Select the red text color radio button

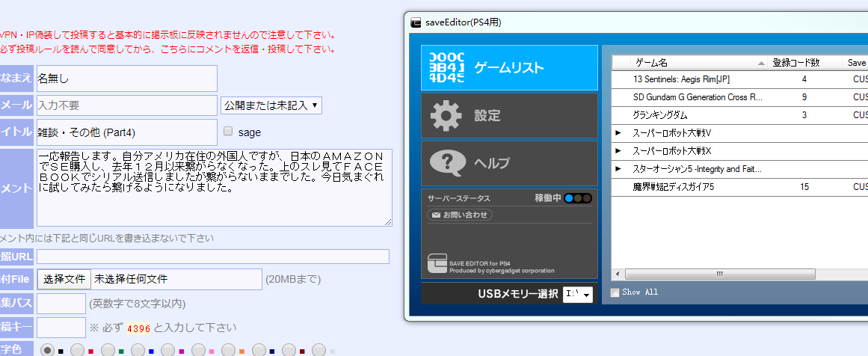[x=77, y=349]
